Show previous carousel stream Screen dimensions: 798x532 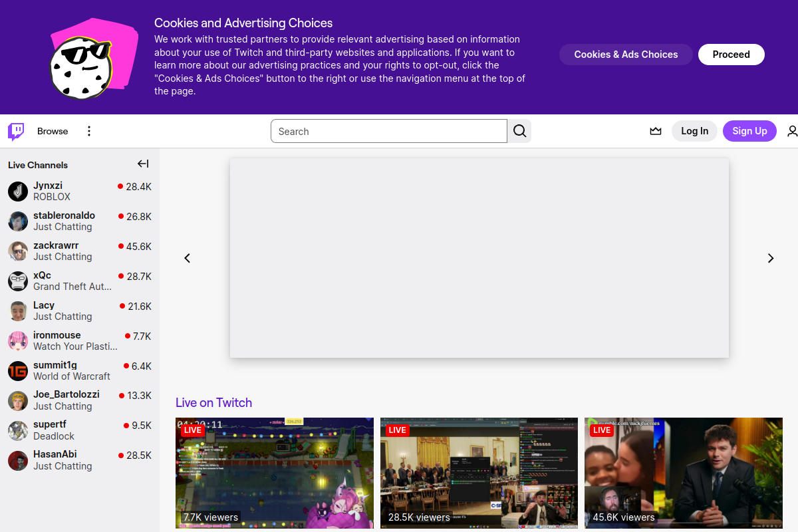coord(187,258)
